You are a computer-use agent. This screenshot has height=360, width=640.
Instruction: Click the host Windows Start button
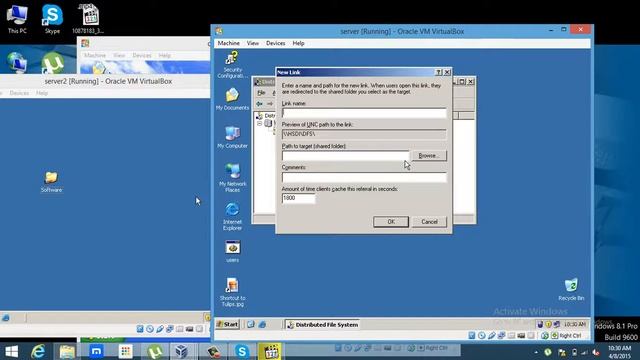[11, 351]
